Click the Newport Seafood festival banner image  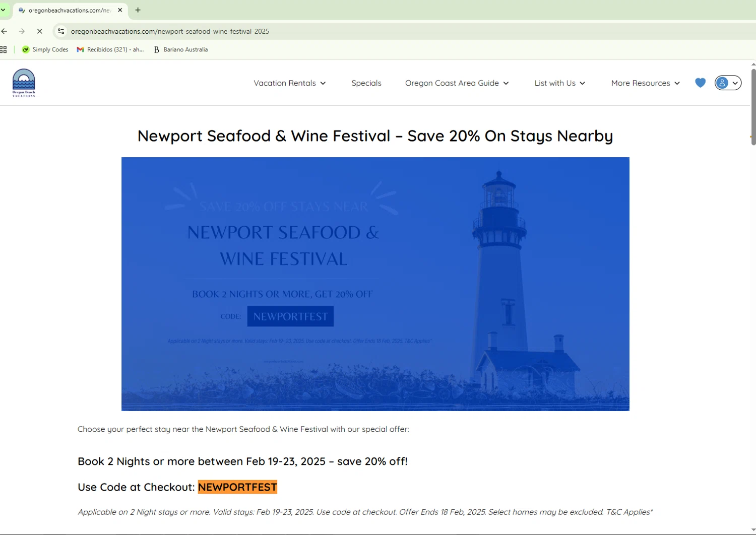click(x=375, y=284)
